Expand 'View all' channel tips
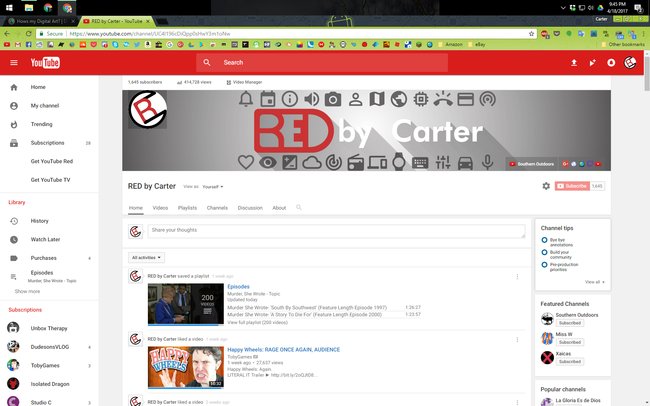Screen dimensions: 650x406 click(594, 282)
